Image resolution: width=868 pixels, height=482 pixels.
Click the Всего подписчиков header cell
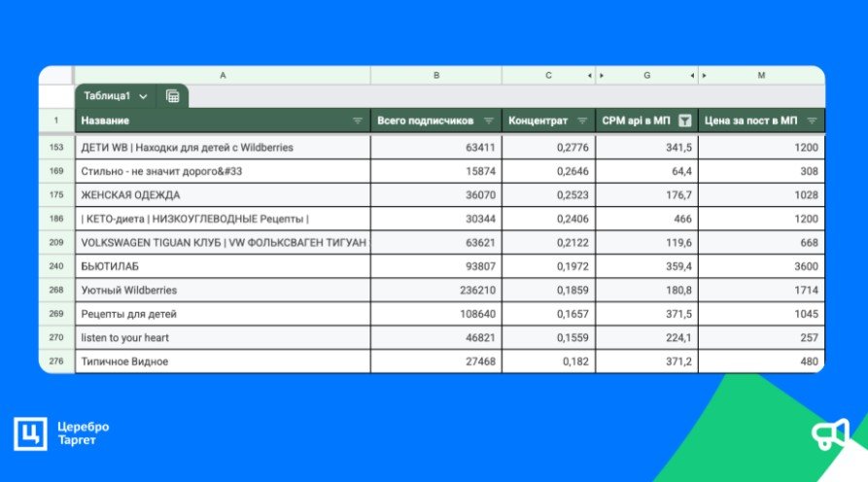(436, 120)
